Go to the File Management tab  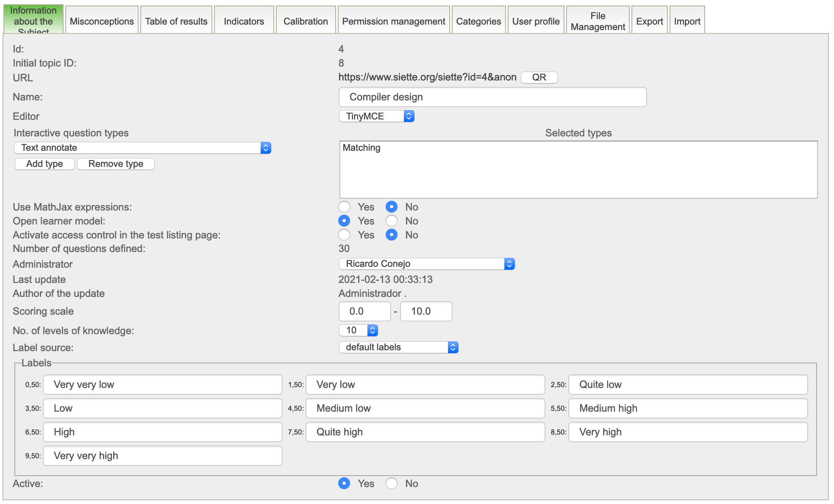pyautogui.click(x=598, y=21)
